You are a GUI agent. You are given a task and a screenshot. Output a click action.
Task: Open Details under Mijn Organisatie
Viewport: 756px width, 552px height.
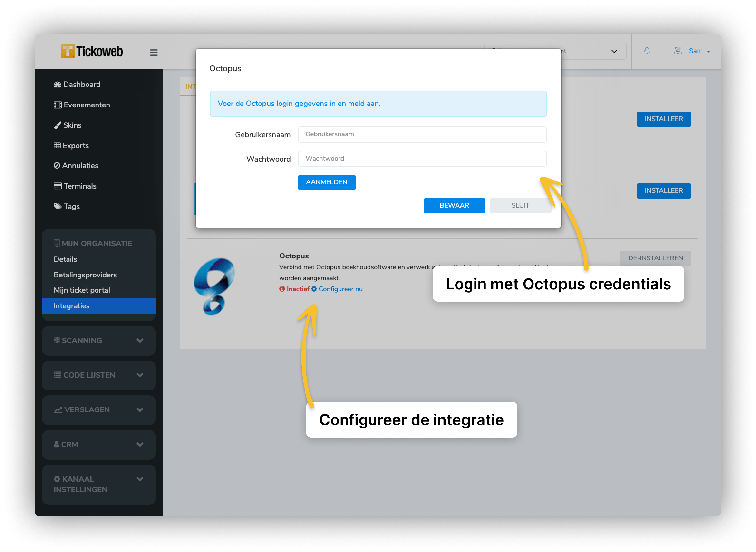65,259
